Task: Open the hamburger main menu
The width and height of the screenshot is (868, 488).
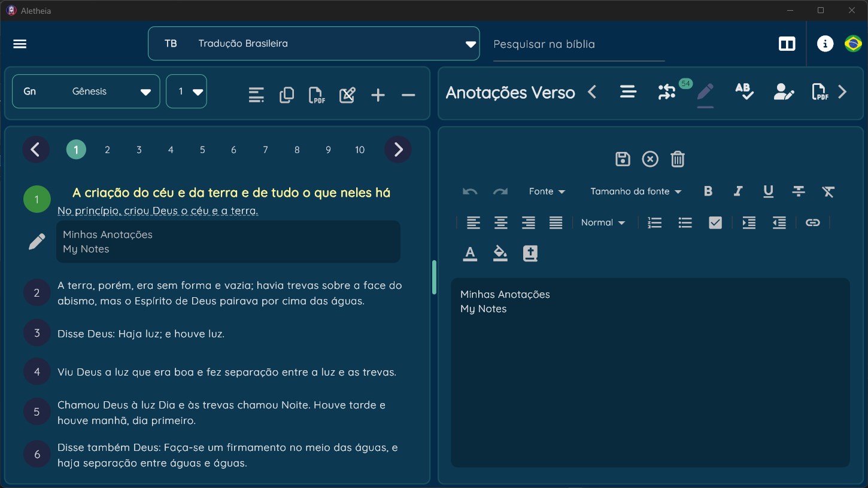Action: (20, 44)
